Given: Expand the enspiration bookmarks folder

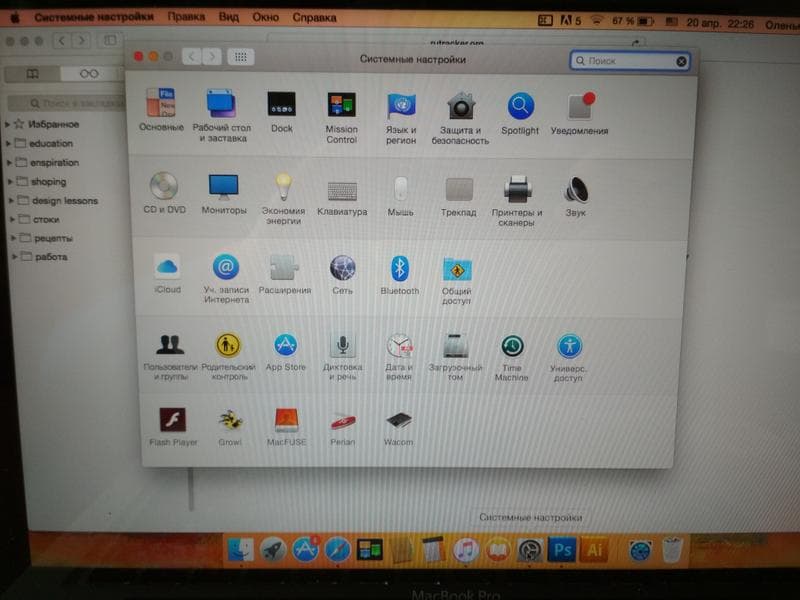Looking at the screenshot, I should [9, 163].
